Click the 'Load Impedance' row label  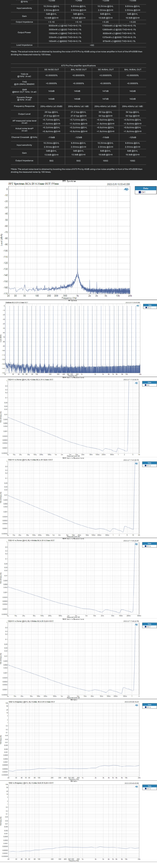pyautogui.click(x=24, y=45)
